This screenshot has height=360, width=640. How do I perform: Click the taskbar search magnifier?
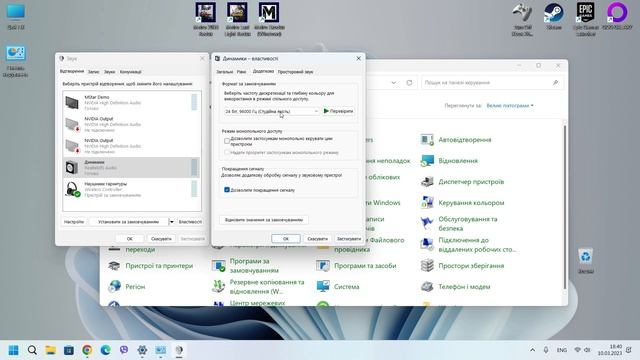[x=32, y=350]
